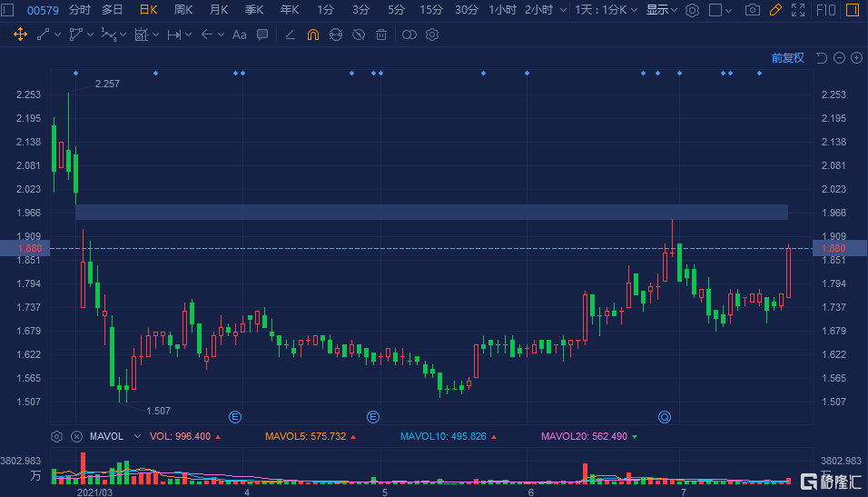Viewport: 868px width, 497px height.
Task: Switch to 周K weekly chart tab
Action: tap(183, 10)
